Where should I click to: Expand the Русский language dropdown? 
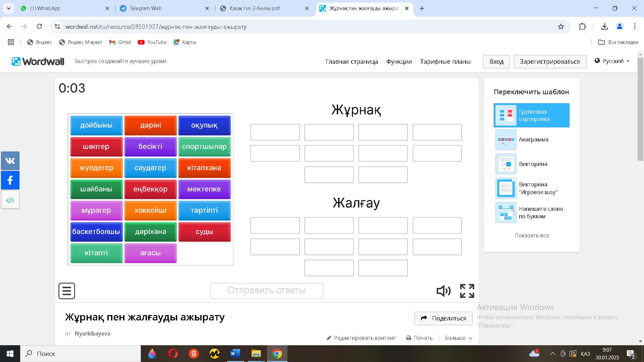pyautogui.click(x=612, y=61)
